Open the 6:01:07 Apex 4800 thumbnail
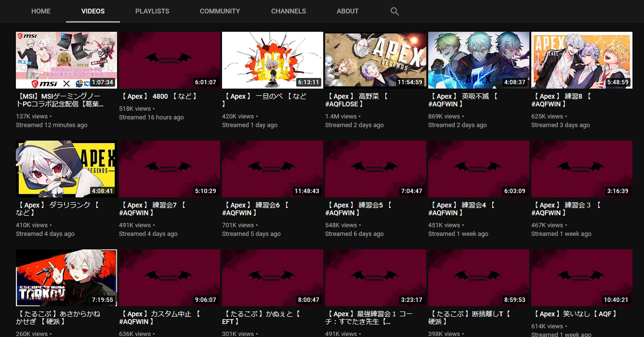Image resolution: width=644 pixels, height=337 pixels. (x=170, y=60)
